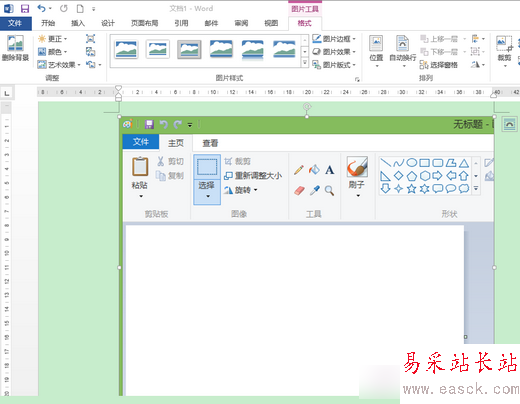Click the 粘贴 clipboard button in the Paint screenshot
The height and width of the screenshot is (404, 520).
pyautogui.click(x=140, y=177)
